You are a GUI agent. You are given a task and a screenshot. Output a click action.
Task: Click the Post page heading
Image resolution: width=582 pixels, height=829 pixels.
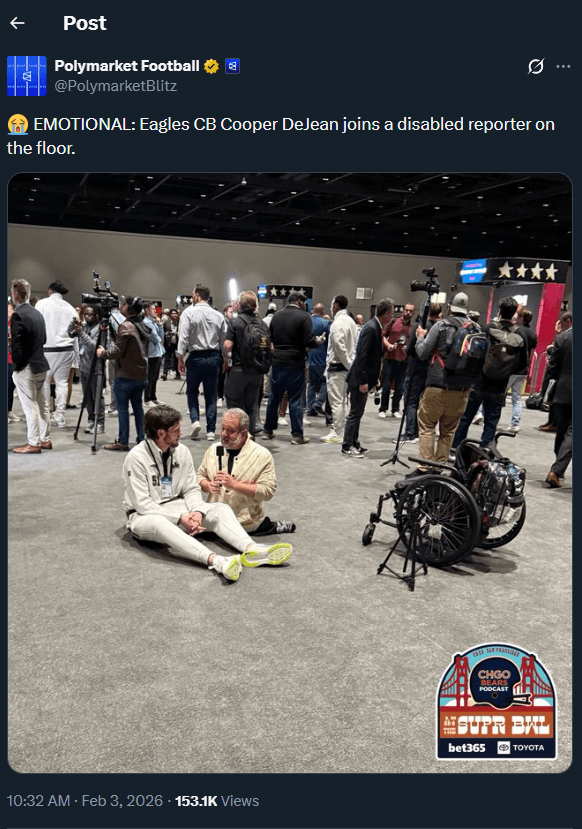[x=85, y=23]
